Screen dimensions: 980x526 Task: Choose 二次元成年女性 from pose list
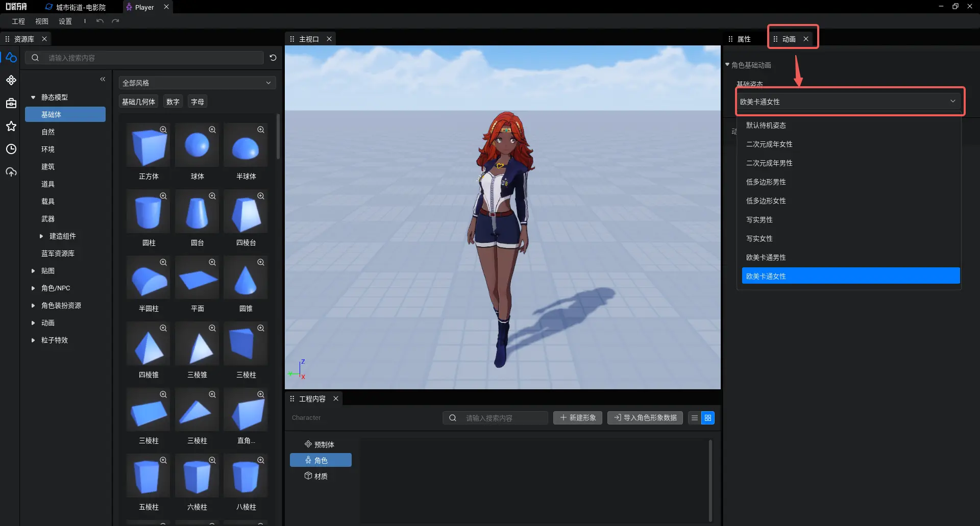pos(851,144)
